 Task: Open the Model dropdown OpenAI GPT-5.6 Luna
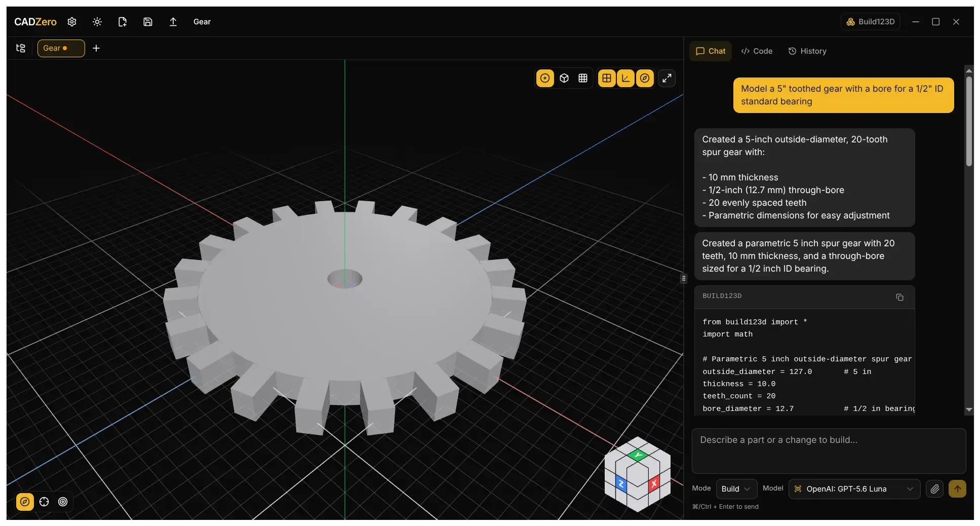tap(854, 489)
